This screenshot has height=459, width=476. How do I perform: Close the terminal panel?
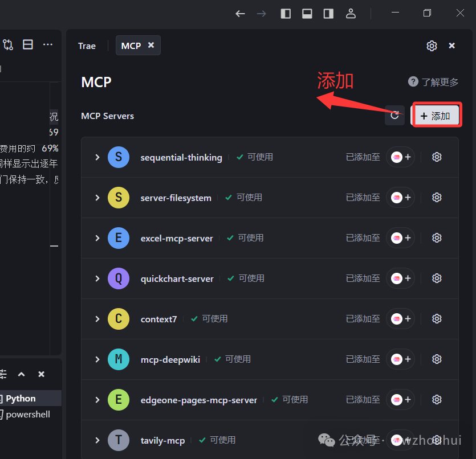pyautogui.click(x=41, y=374)
